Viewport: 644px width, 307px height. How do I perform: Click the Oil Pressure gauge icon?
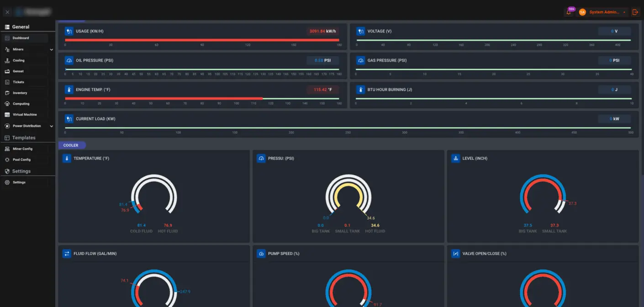(x=69, y=60)
